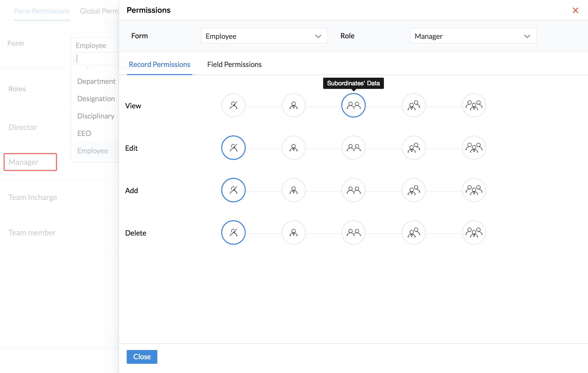This screenshot has width=588, height=373.
Task: Open the Role dropdown showing Manager
Action: [473, 36]
